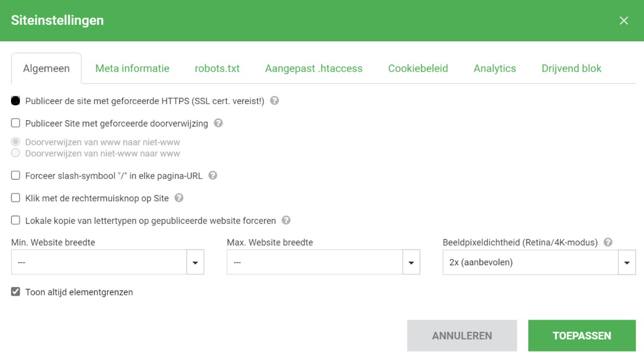Uncheck Toon altijd elementgrenzen
Image resolution: width=644 pixels, height=356 pixels.
click(15, 292)
